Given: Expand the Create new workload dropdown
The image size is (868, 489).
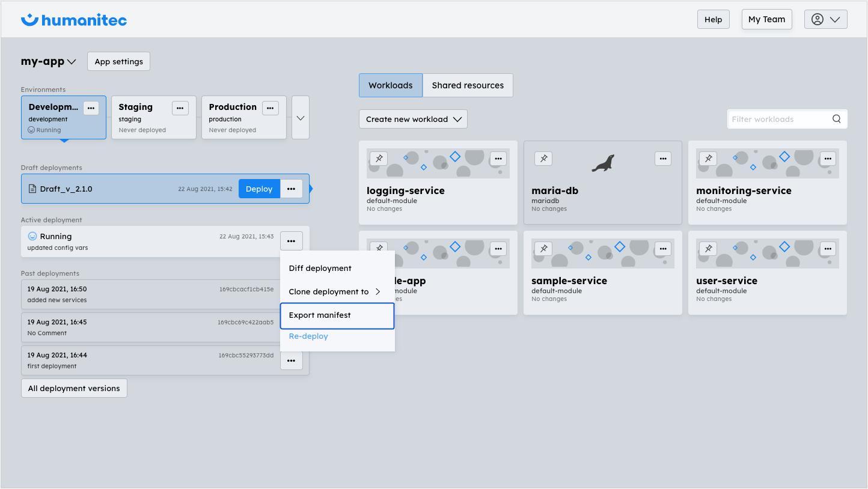Looking at the screenshot, I should tap(413, 119).
